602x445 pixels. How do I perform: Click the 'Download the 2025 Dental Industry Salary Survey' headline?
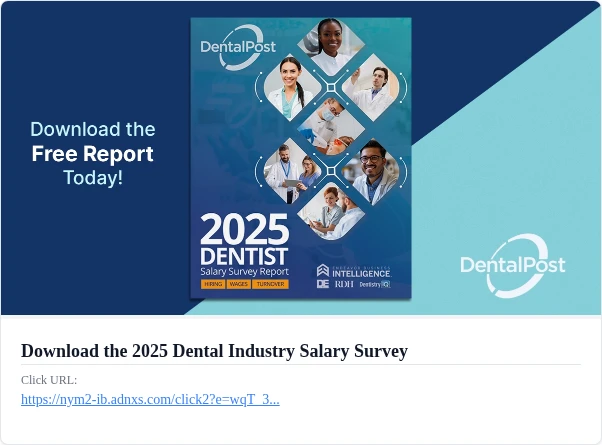(214, 351)
